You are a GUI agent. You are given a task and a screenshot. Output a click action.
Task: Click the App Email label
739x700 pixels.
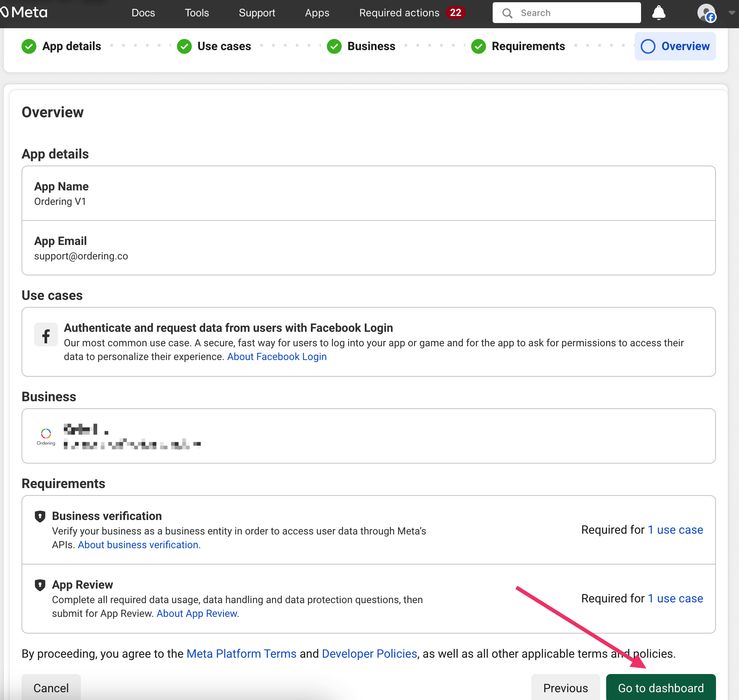coord(60,241)
